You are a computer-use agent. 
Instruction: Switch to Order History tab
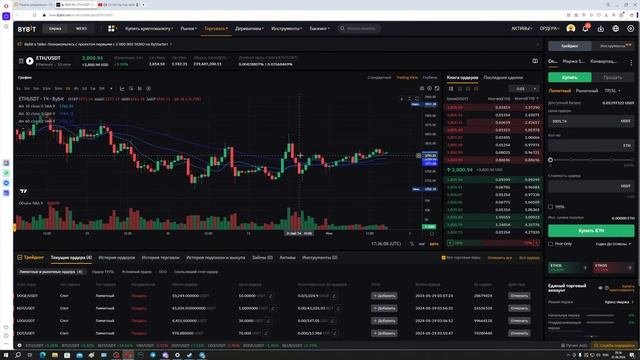pos(117,258)
